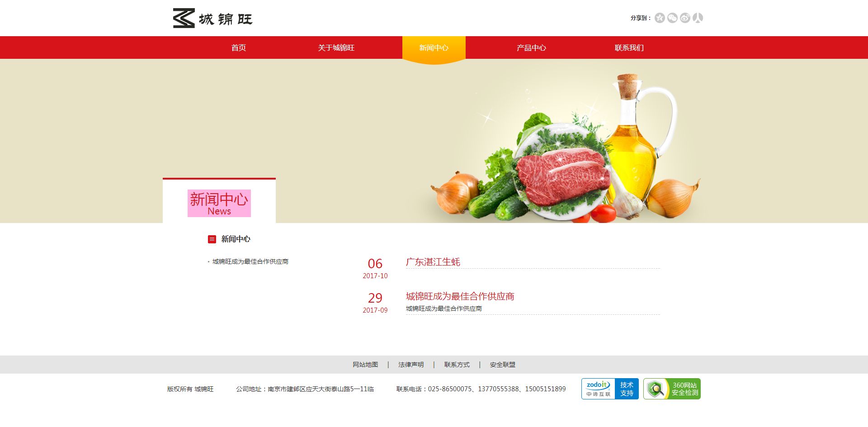
Task: Open 法律声明 footer link
Action: (x=411, y=365)
